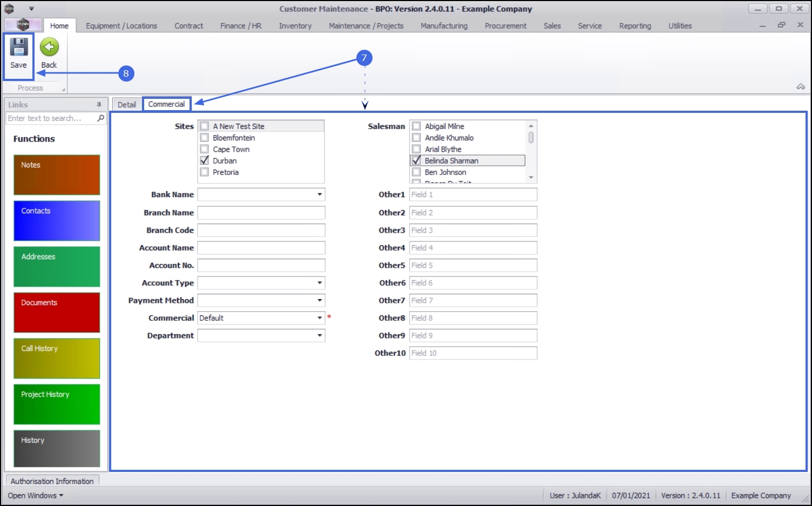Image resolution: width=812 pixels, height=506 pixels.
Task: Tick the Andile Khumalo salesman checkbox
Action: (x=416, y=138)
